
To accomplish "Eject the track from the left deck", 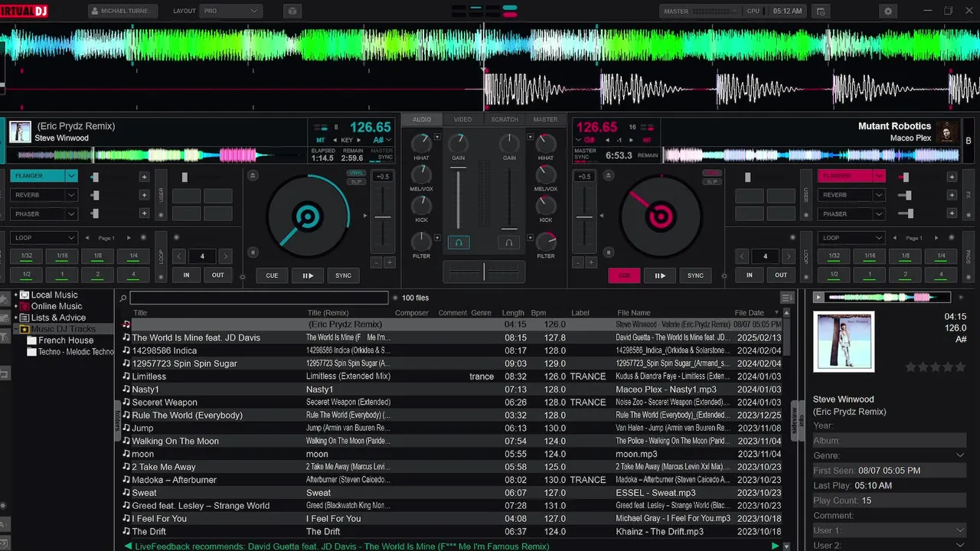I will pos(253,176).
